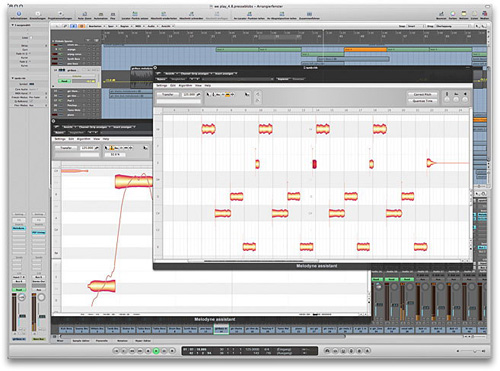This screenshot has width=500, height=371.
Task: Toggle orange catch button in Arrange bar
Action: [81, 26]
